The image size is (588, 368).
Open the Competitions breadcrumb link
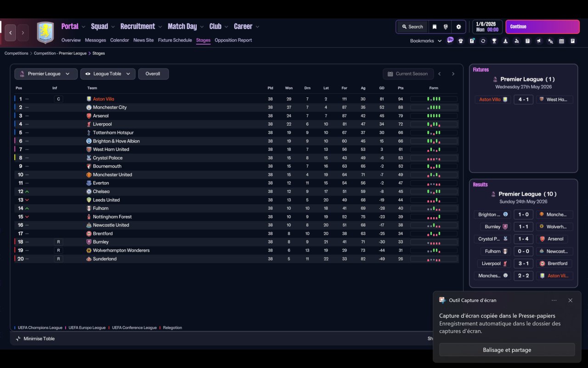[17, 53]
